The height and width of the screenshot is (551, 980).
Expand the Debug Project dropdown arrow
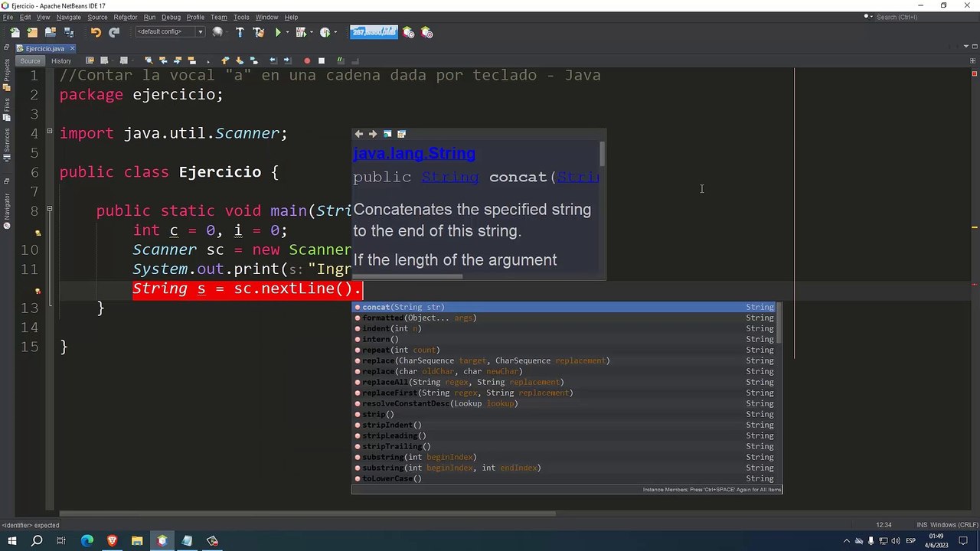click(x=311, y=32)
